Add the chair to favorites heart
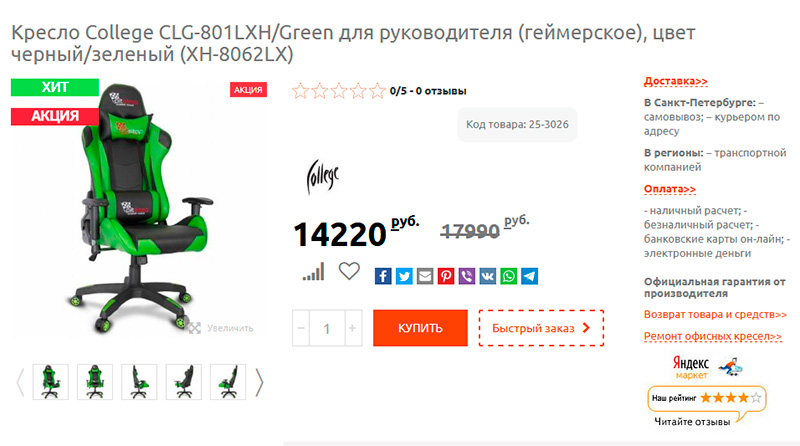Screen dimensions: 800x446 pos(349,271)
